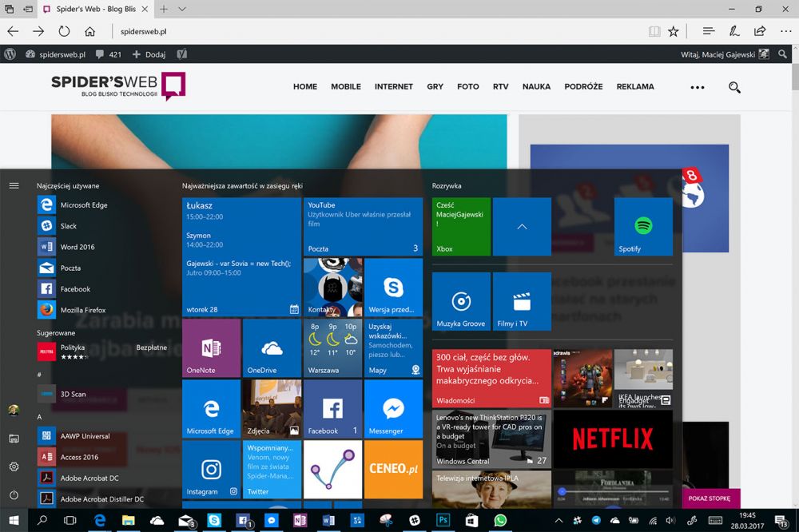The width and height of the screenshot is (799, 532).
Task: Expand the A letter group in apps list
Action: (x=39, y=417)
